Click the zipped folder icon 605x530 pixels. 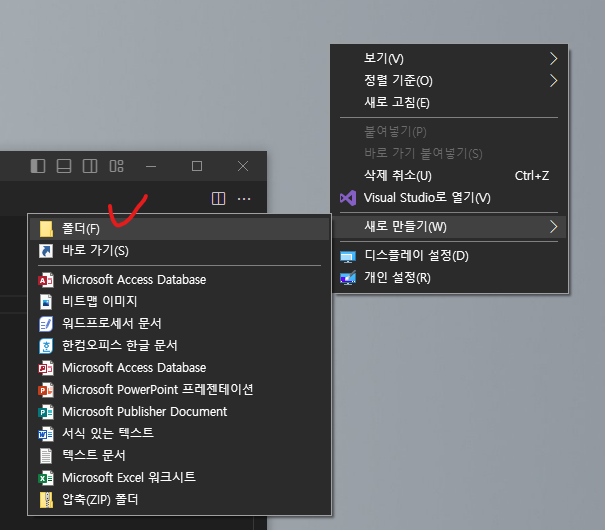coord(46,500)
